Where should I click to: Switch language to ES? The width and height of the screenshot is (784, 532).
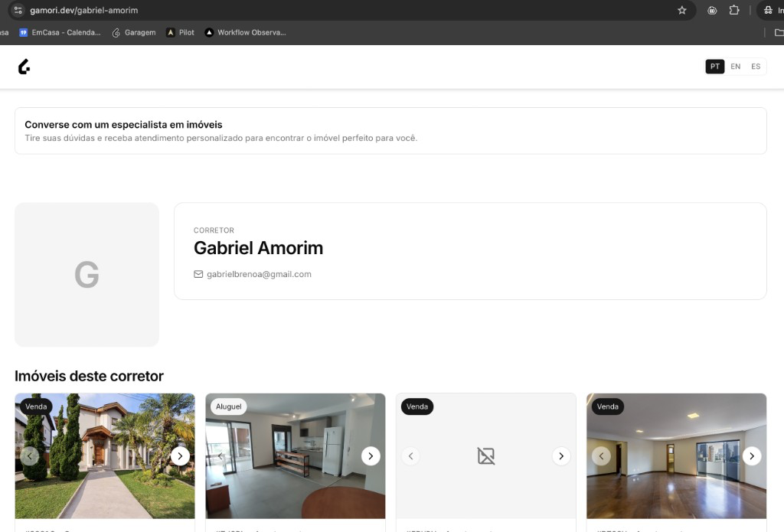pos(756,67)
